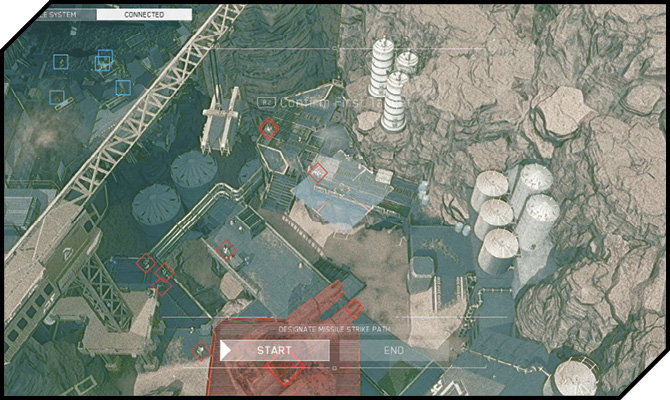Screen dimensions: 670x400
Task: Select large red diamond reticle beneath START
Action: tap(285, 368)
